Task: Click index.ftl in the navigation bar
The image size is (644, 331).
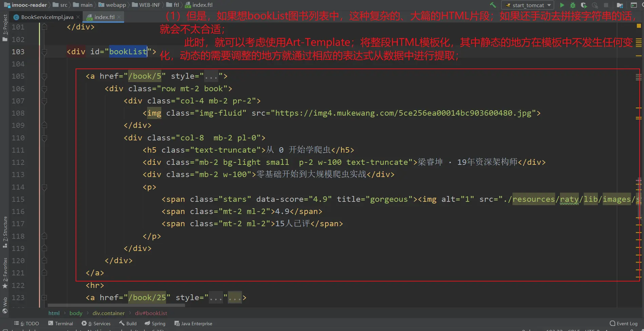Action: [x=199, y=5]
